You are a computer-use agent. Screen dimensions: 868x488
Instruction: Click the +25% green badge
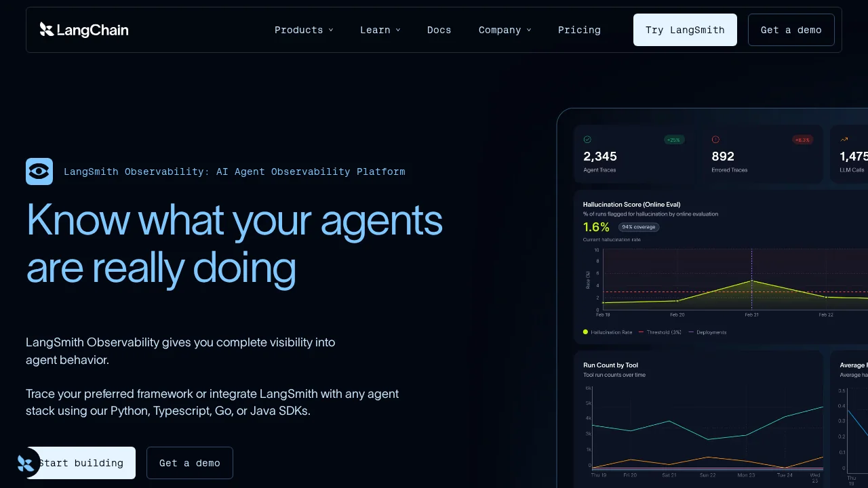673,140
